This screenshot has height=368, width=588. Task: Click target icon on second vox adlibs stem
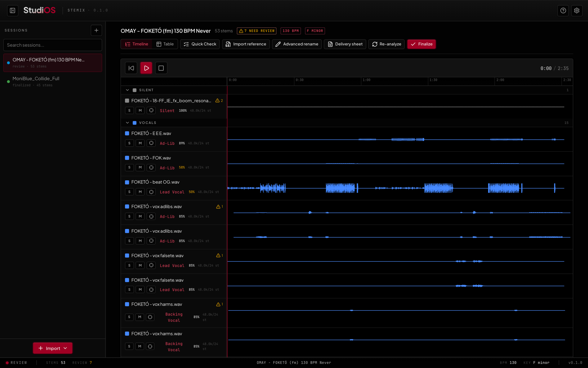(151, 241)
